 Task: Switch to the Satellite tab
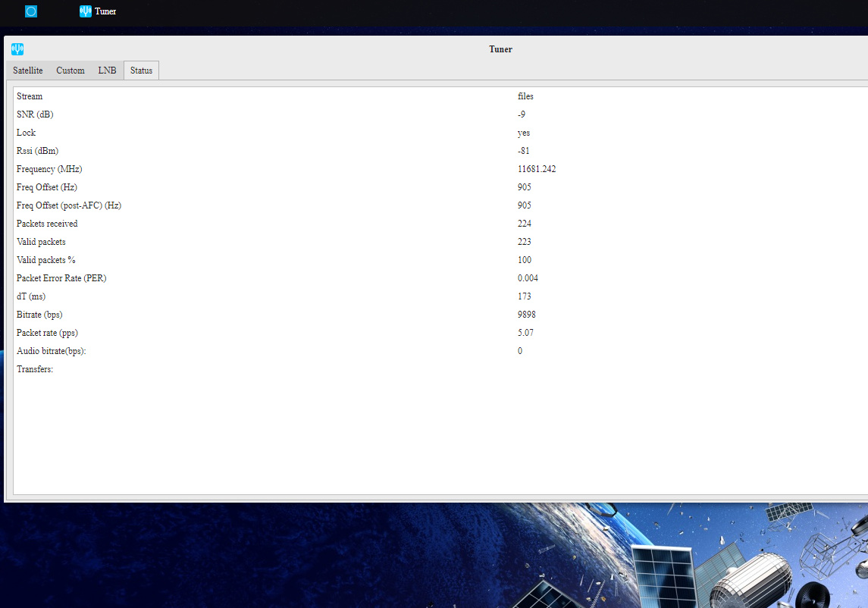point(28,71)
